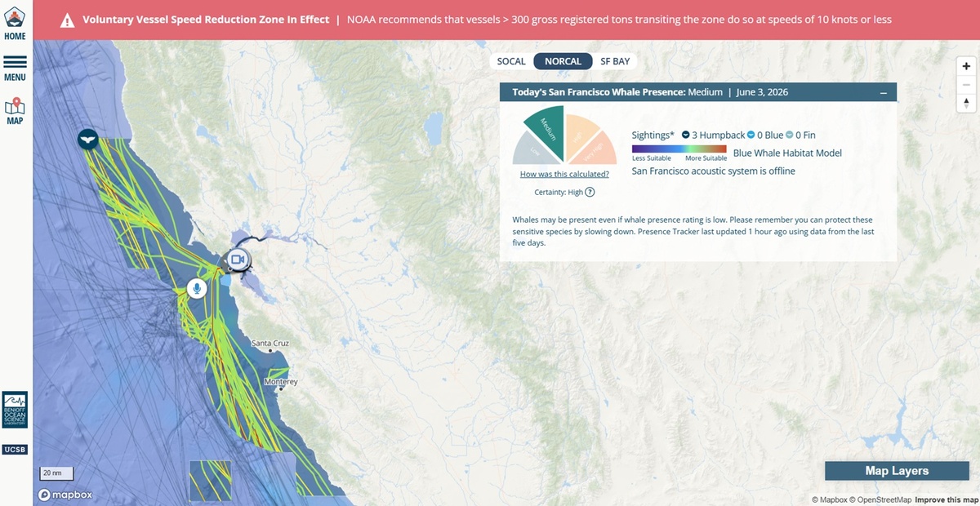The image size is (980, 506).
Task: Switch to the SF BAY region
Action: [x=615, y=61]
